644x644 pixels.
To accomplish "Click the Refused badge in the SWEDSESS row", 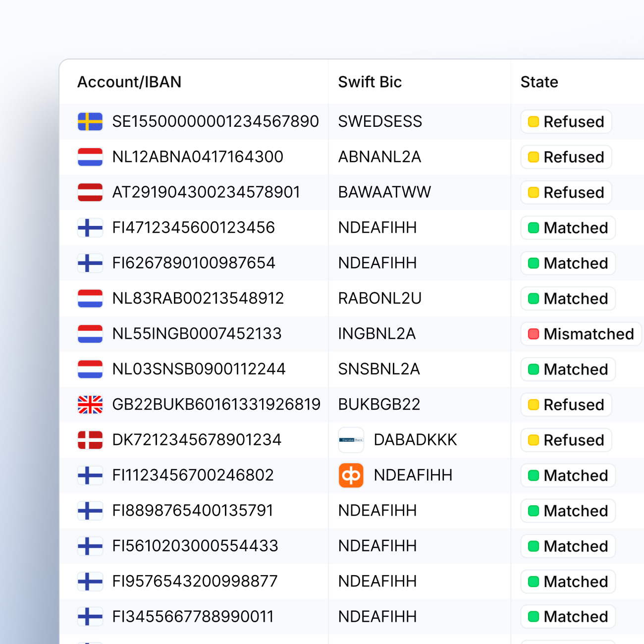I will tap(566, 122).
